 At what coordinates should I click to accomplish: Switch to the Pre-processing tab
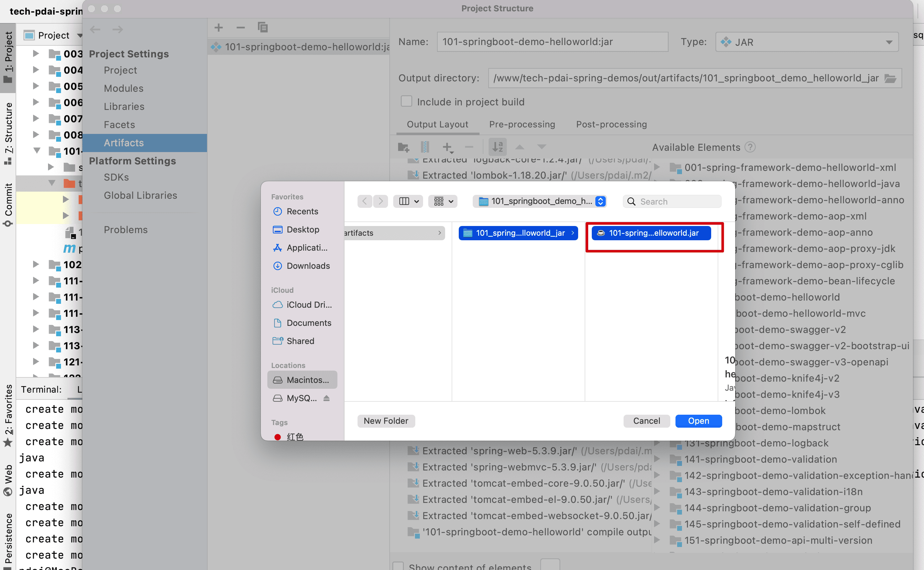[x=522, y=125]
